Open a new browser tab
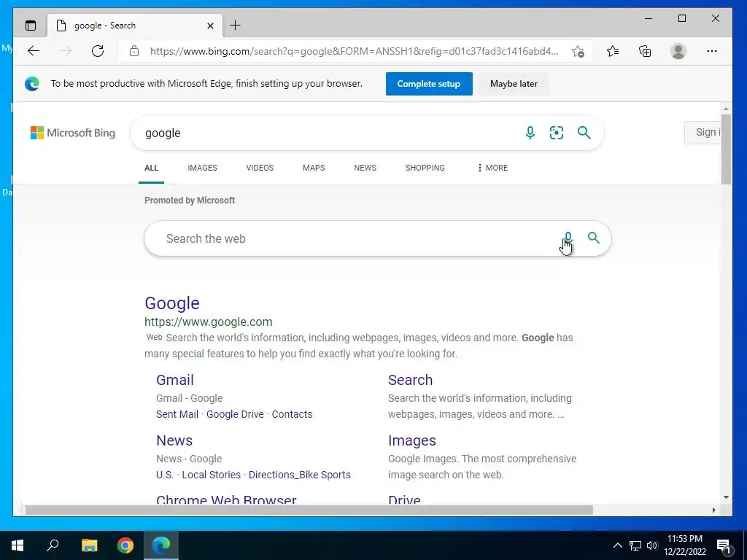 point(235,26)
